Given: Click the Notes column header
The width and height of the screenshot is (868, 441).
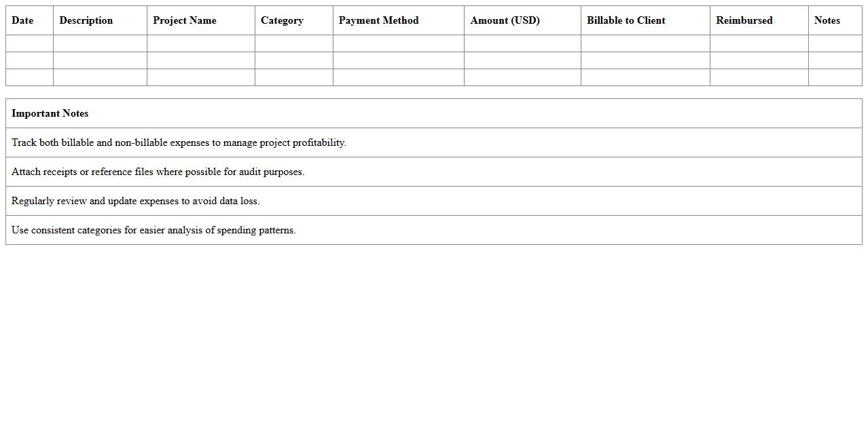Looking at the screenshot, I should click(827, 20).
